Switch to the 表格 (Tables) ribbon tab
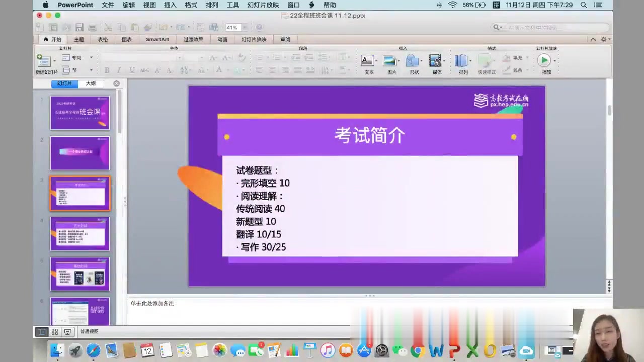This screenshot has width=644, height=362. 103,39
